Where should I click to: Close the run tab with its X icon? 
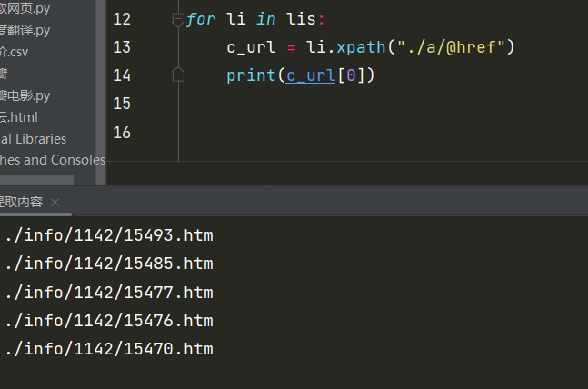[55, 202]
